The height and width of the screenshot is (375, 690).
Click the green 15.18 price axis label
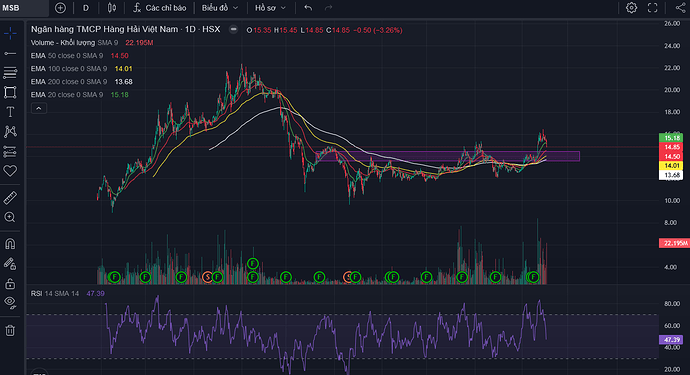[671, 138]
